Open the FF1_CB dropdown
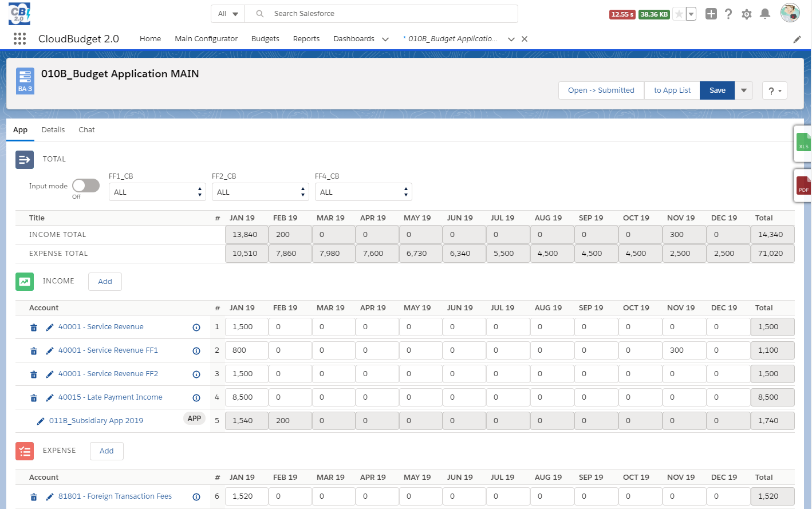 click(157, 192)
